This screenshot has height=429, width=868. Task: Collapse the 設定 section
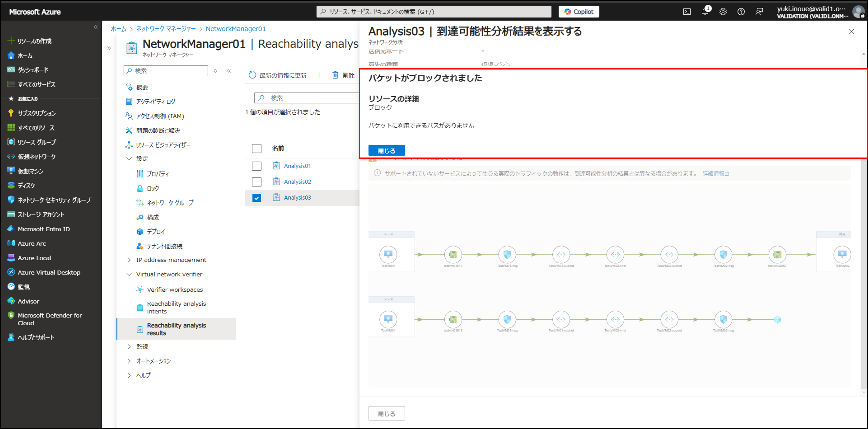tap(129, 159)
